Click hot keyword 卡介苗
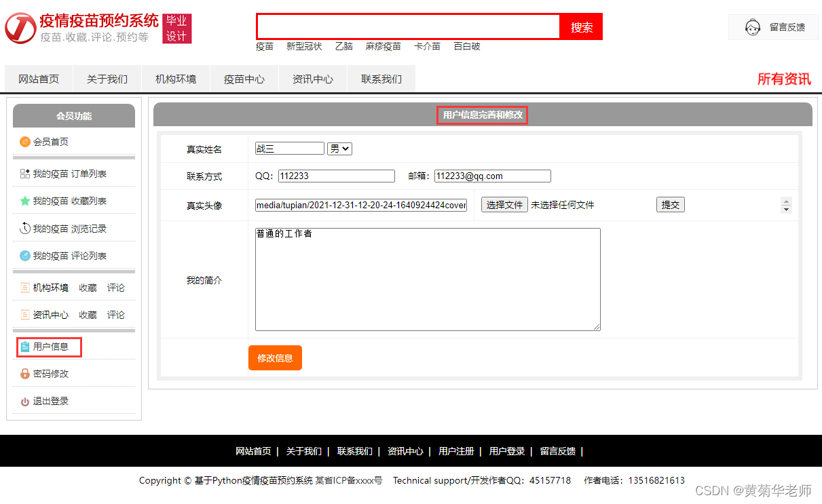This screenshot has width=822, height=504. [x=428, y=47]
